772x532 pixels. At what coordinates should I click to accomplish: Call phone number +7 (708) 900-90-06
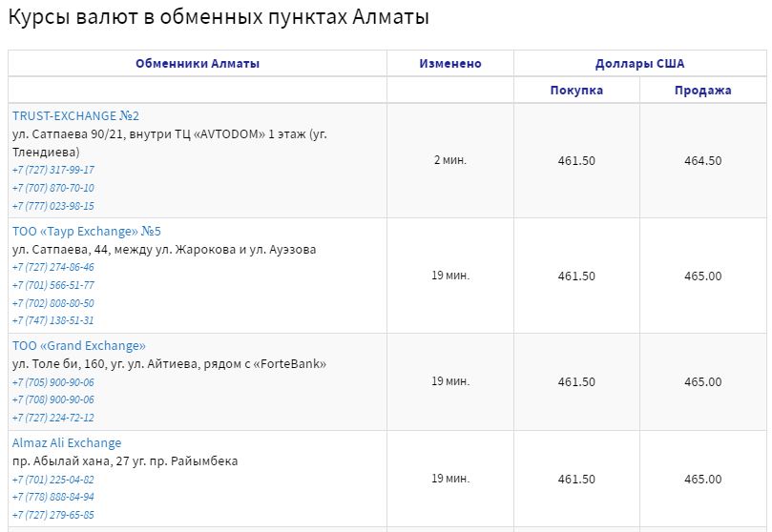(x=53, y=399)
